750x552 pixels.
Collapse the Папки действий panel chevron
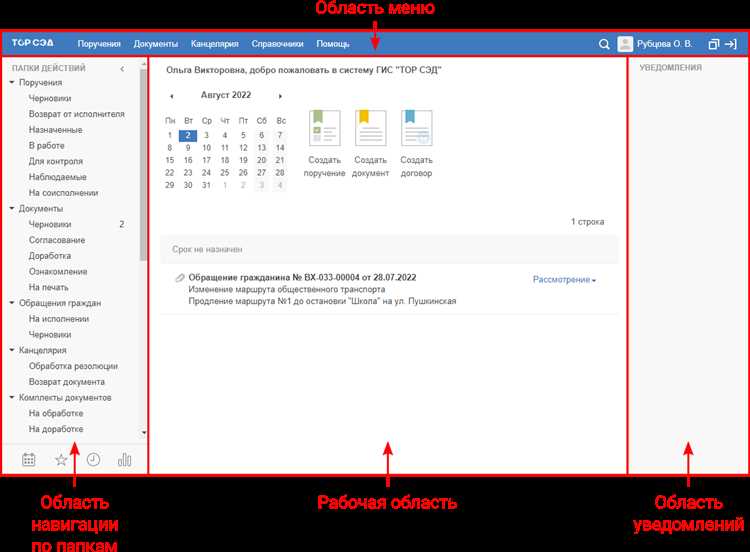pos(122,69)
